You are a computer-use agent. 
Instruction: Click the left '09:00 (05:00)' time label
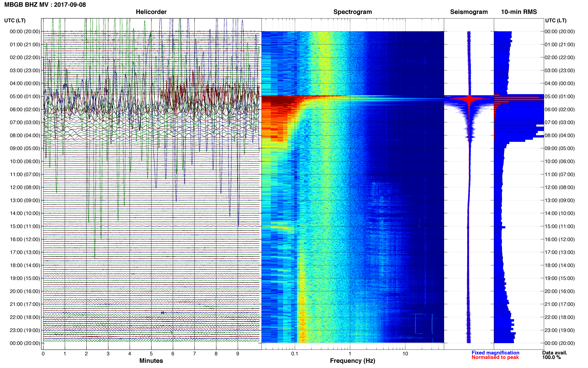(25, 148)
